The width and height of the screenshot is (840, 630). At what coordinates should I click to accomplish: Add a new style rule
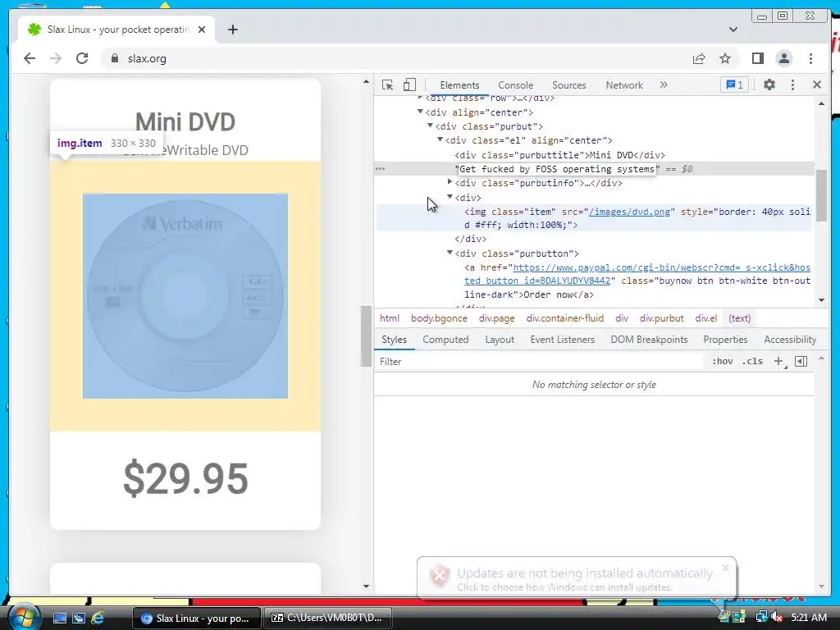[x=779, y=362]
